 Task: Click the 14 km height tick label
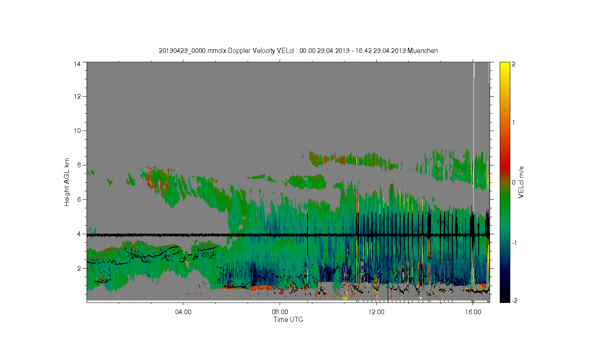[x=77, y=64]
